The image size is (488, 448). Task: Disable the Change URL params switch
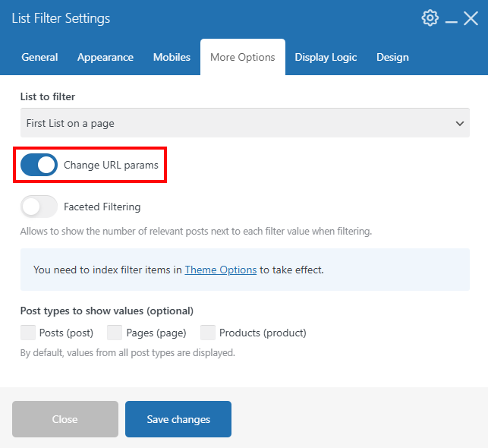(x=39, y=165)
